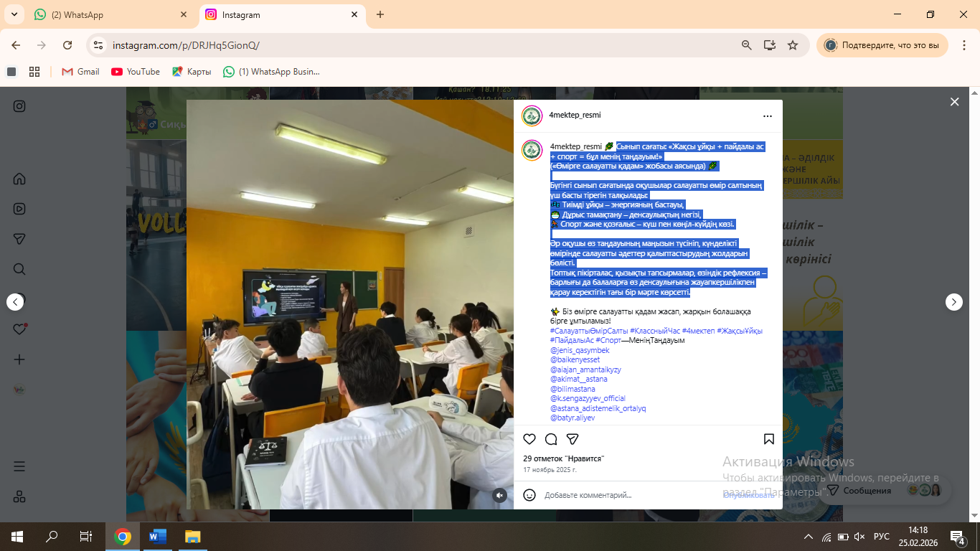Screen dimensions: 980x551
Task: Open Reels icon in sidebar
Action: tap(19, 209)
